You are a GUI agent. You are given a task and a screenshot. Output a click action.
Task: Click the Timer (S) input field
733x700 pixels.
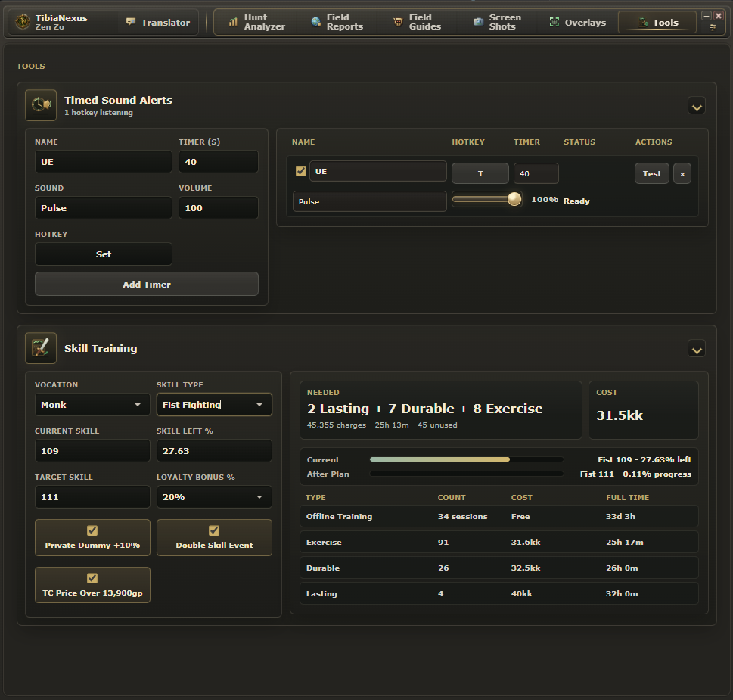coord(219,162)
